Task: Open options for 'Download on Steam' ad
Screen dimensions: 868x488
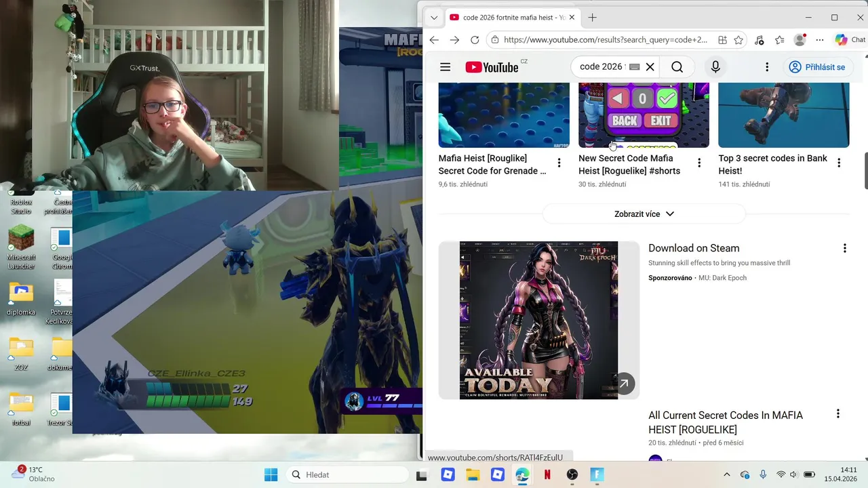Action: 844,248
